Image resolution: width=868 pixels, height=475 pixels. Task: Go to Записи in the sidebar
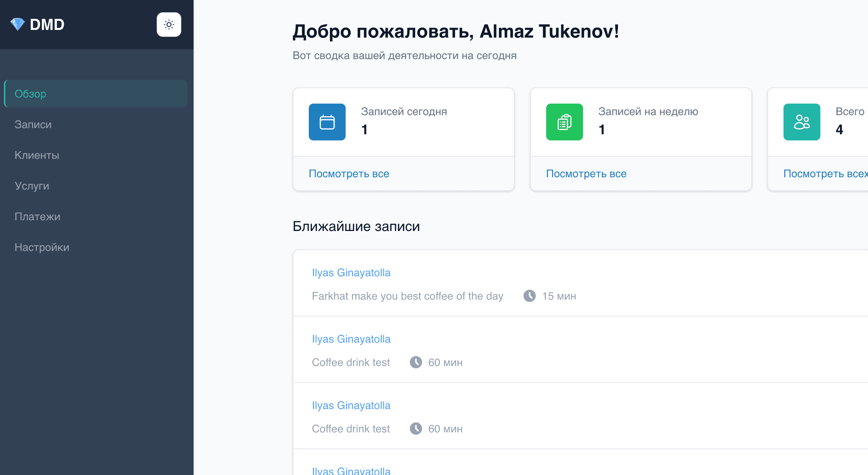tap(96, 124)
